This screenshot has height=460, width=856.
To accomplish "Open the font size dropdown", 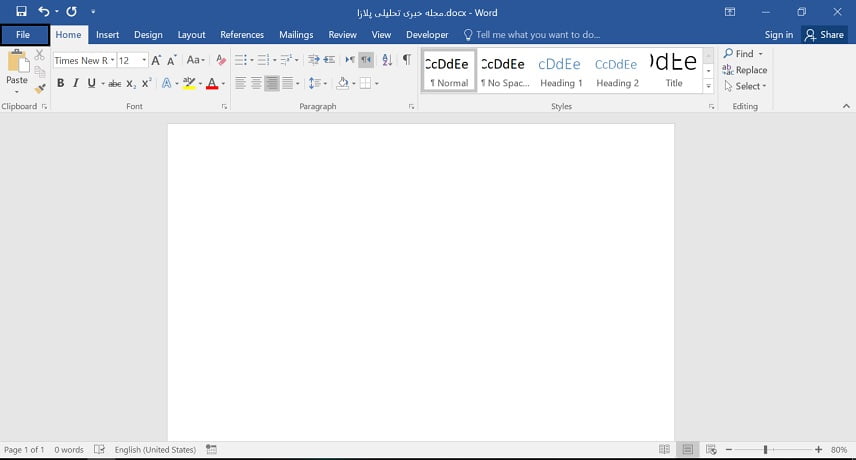I will point(144,61).
